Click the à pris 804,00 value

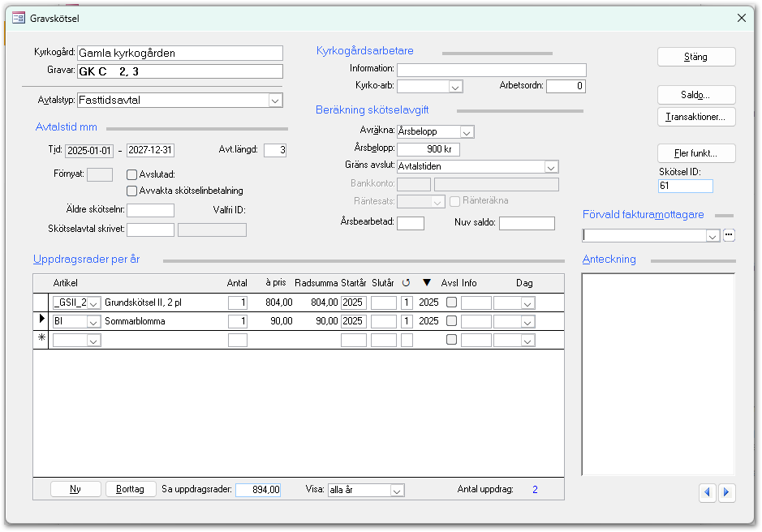click(x=279, y=302)
